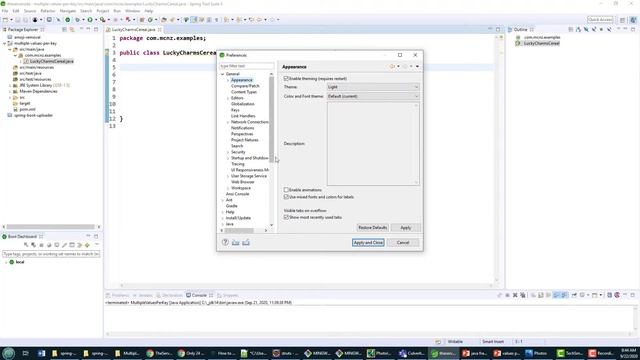Open the view menu arrow in Appearance header
The image size is (640, 360).
[x=417, y=66]
